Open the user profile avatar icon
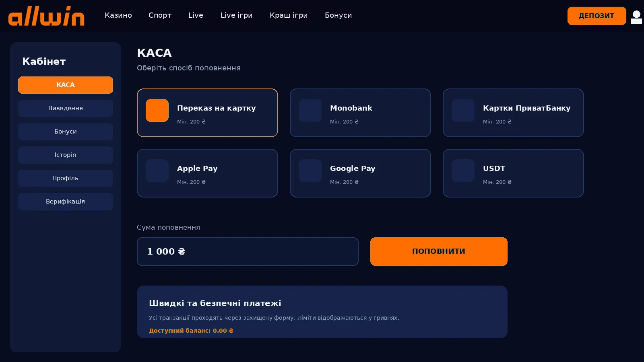Viewport: 644px width, 362px height. (636, 17)
